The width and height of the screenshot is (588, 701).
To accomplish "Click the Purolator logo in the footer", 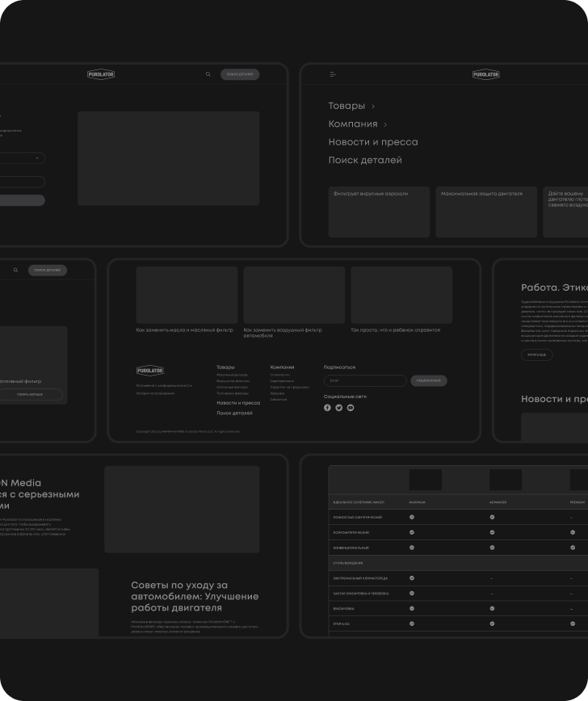I will (150, 371).
